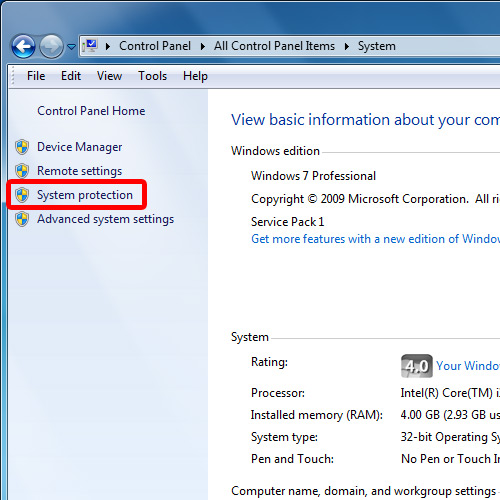This screenshot has width=500, height=500.
Task: Open the View menu
Action: coord(109,76)
